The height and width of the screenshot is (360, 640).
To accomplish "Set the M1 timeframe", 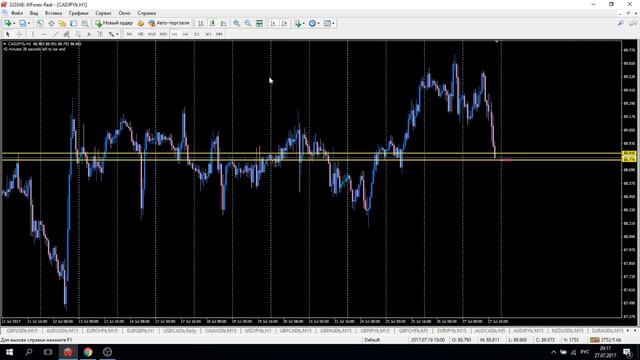I will [129, 34].
